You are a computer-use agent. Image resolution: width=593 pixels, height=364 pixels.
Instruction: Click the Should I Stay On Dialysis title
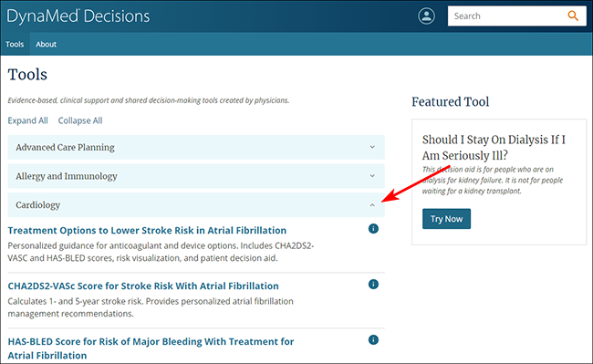click(x=494, y=148)
